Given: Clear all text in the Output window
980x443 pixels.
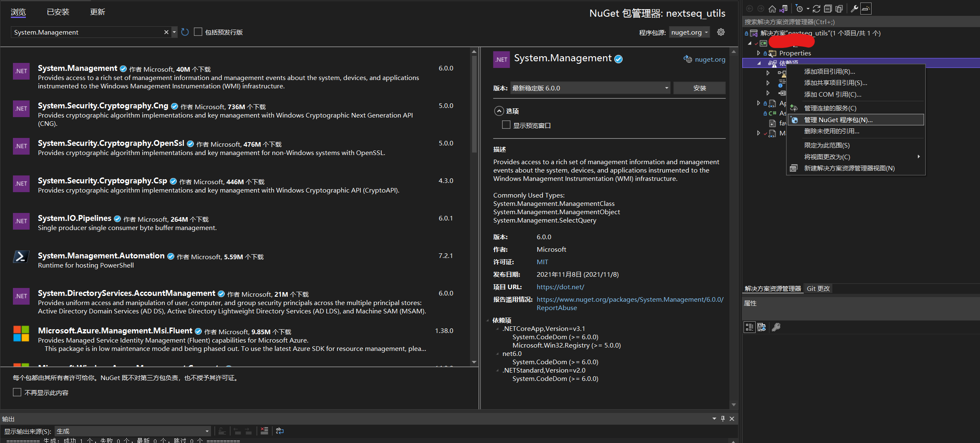Looking at the screenshot, I should [264, 430].
